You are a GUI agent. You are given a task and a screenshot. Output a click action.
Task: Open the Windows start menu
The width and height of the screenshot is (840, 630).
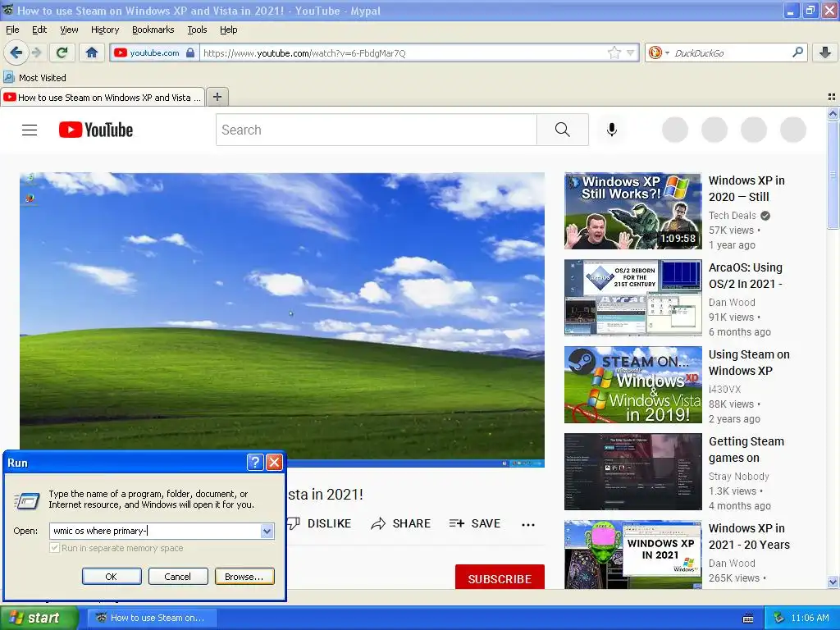pyautogui.click(x=39, y=618)
